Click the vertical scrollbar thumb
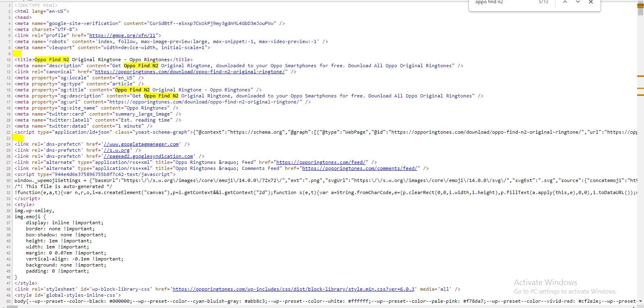 640,8
